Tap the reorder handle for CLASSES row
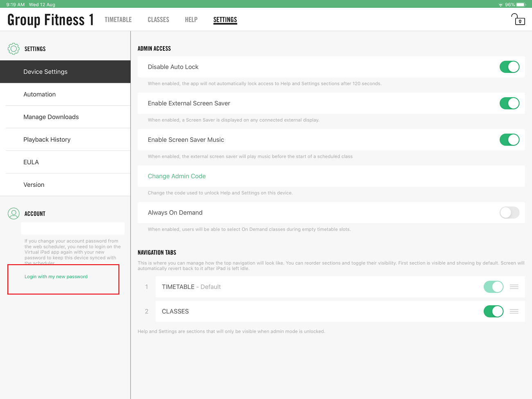This screenshot has width=532, height=399. point(514,311)
